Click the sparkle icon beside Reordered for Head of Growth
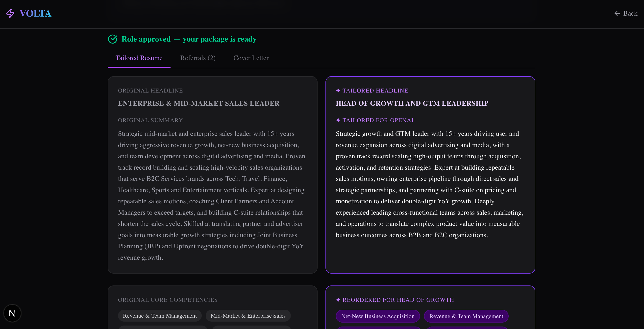 (x=338, y=300)
